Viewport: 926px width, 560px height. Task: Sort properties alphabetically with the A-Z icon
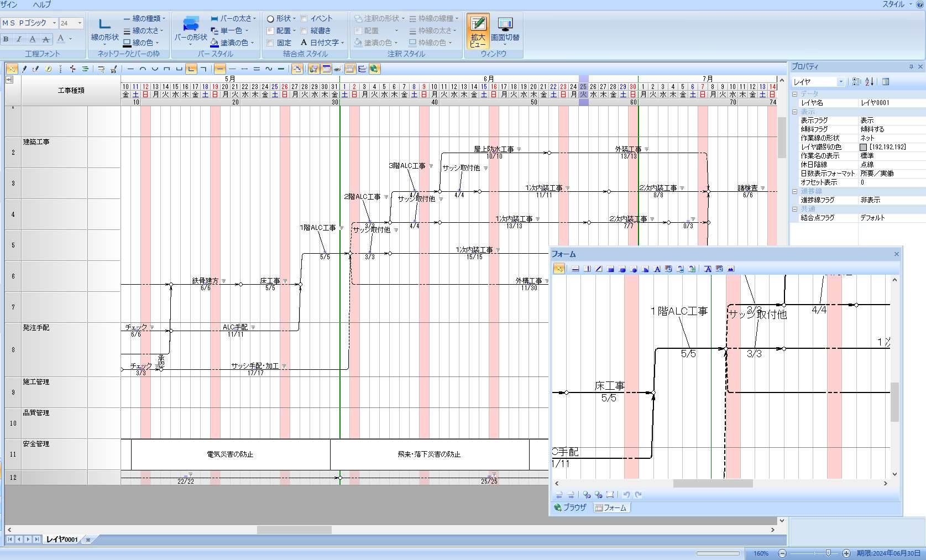coord(870,82)
